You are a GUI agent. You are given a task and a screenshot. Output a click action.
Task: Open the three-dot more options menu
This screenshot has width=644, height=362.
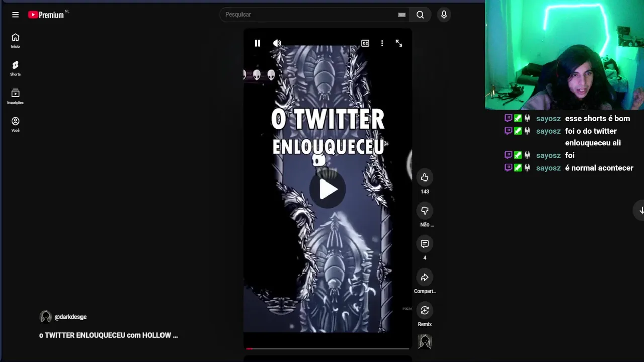coord(382,43)
